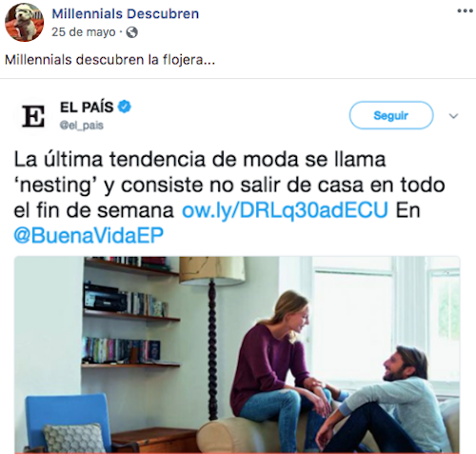Click the public globe privacy icon
The width and height of the screenshot is (476, 454).
[x=131, y=32]
